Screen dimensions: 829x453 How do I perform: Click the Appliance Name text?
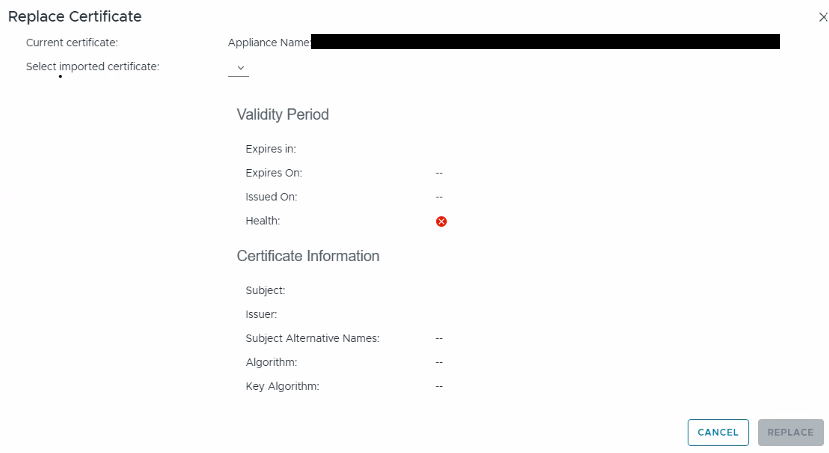pos(268,43)
